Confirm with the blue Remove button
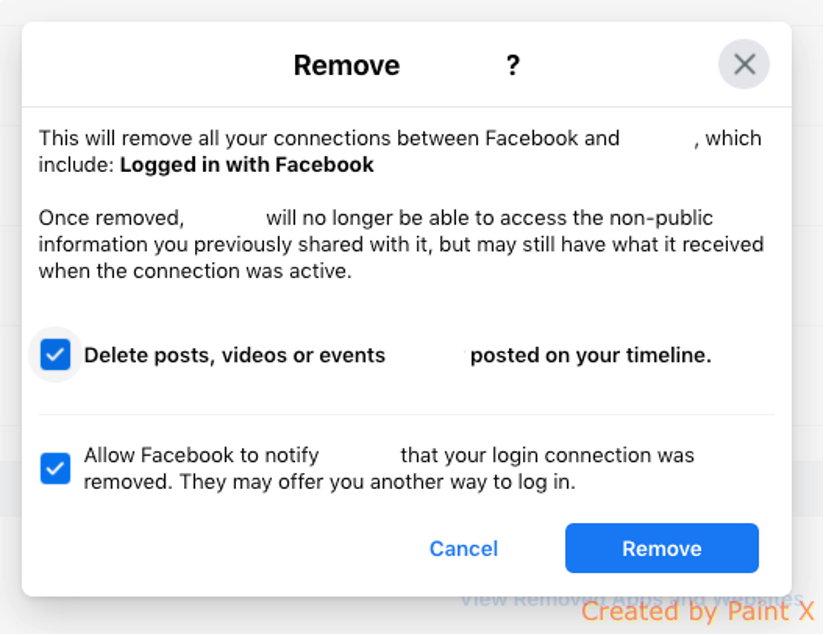 pos(662,548)
